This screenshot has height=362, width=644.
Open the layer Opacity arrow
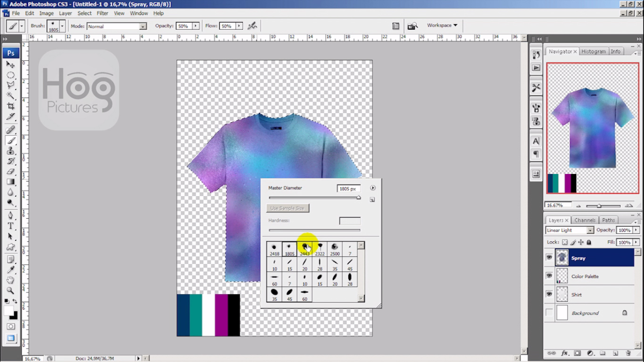[x=636, y=230]
